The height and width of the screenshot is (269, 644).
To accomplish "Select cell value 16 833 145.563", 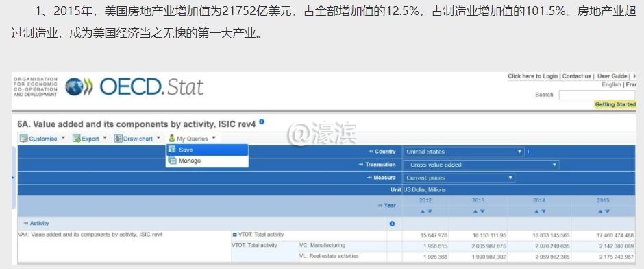I will click(x=552, y=235).
